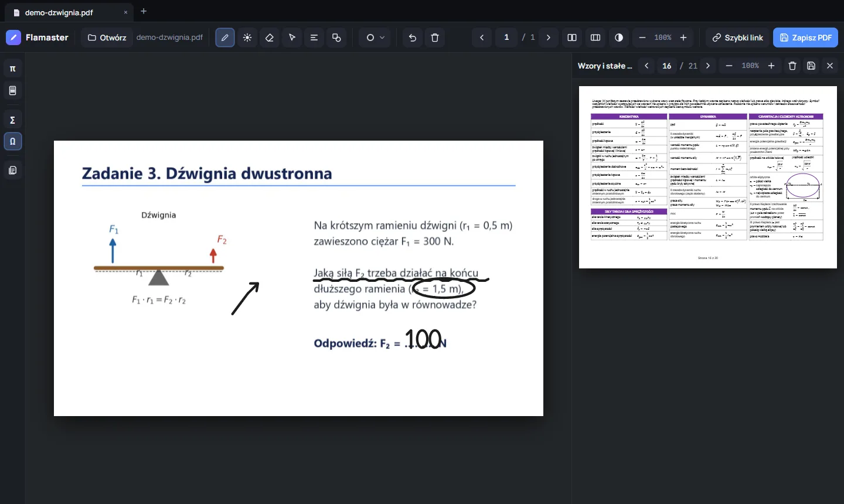Go to next page of demo-dzwignia.pdf

(549, 38)
